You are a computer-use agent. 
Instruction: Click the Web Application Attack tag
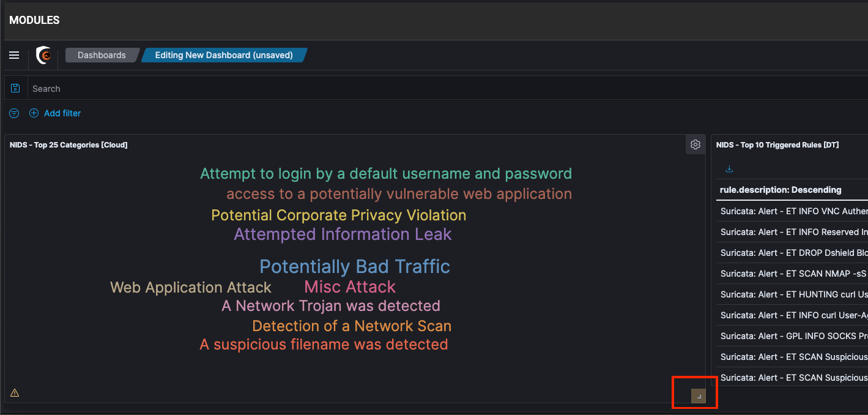tap(190, 288)
